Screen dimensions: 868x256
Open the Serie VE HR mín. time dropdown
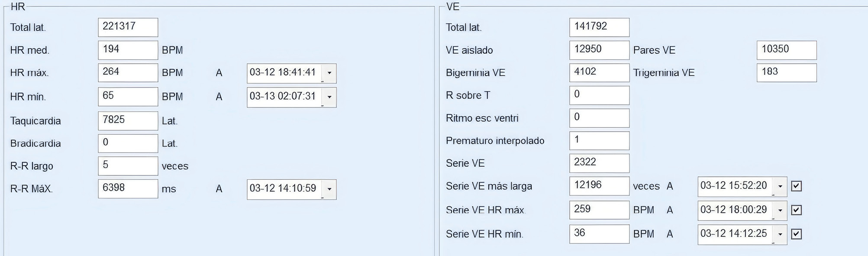(780, 234)
